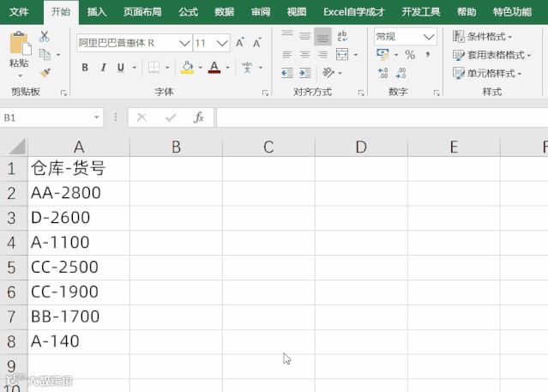Activate the Format Painter brush
Screen dimensions: 548x392
[45, 73]
